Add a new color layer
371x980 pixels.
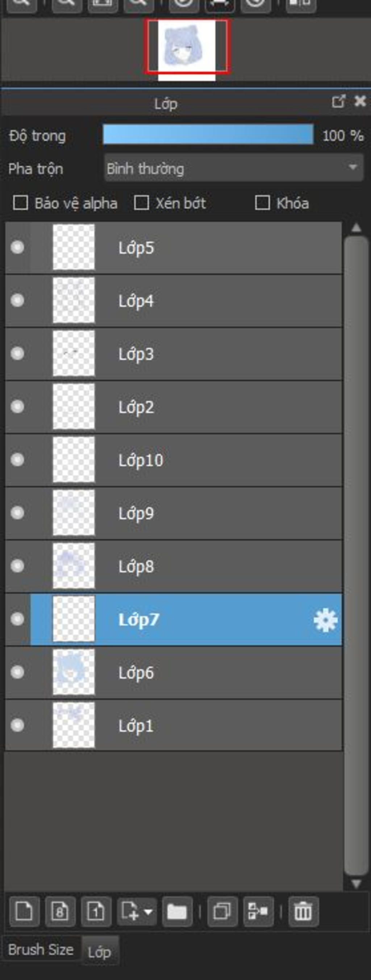point(24,911)
